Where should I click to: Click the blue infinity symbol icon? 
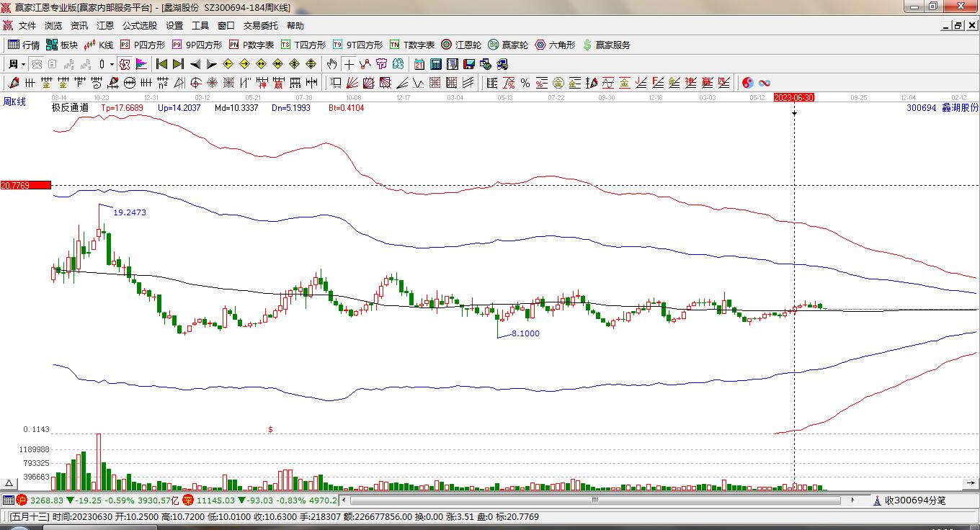pyautogui.click(x=765, y=83)
